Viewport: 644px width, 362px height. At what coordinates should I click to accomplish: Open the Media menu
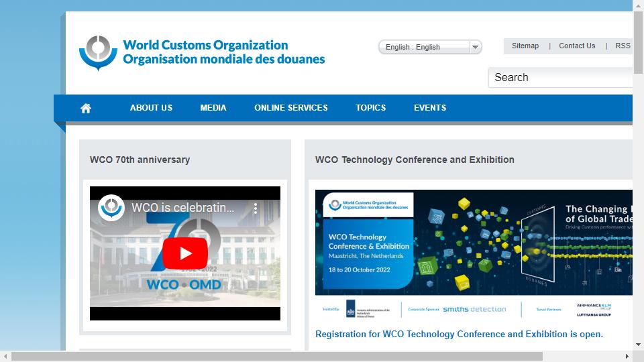[213, 107]
